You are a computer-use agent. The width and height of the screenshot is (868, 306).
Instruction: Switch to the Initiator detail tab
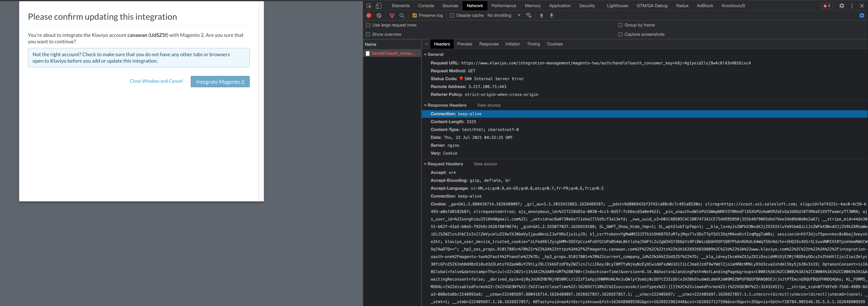tap(512, 44)
